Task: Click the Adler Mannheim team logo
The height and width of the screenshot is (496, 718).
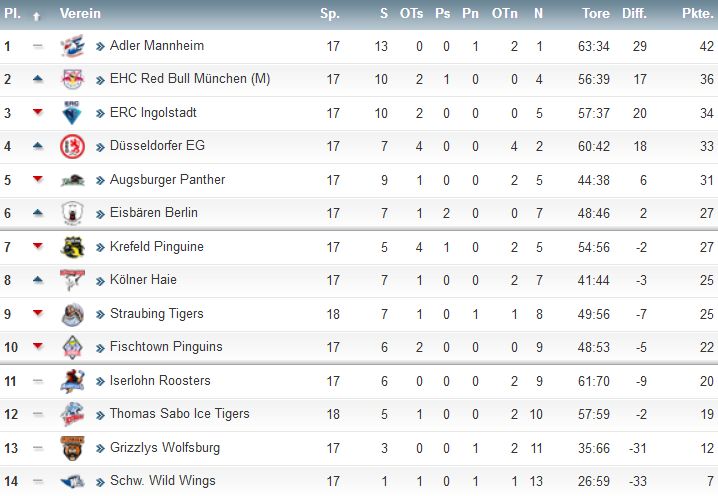Action: click(x=72, y=46)
